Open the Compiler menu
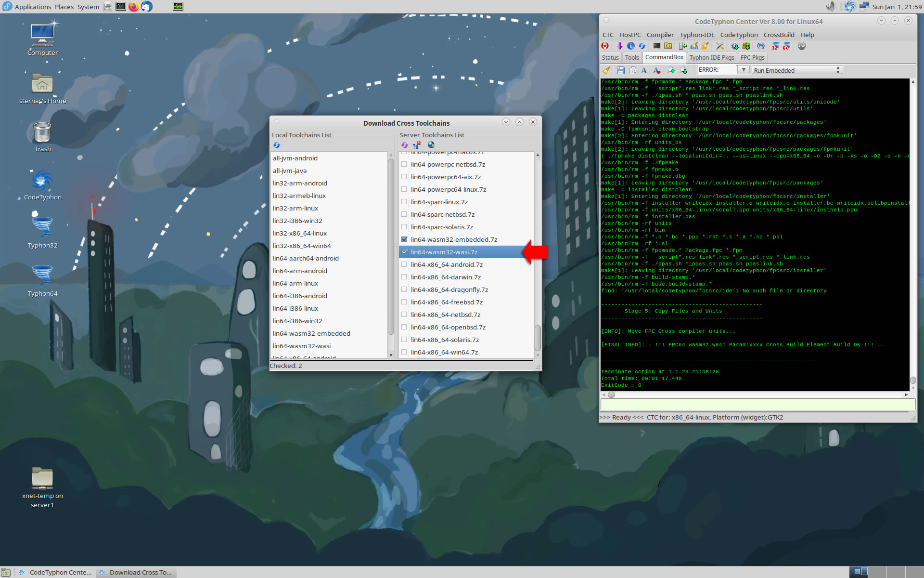The width and height of the screenshot is (924, 578). pos(660,35)
